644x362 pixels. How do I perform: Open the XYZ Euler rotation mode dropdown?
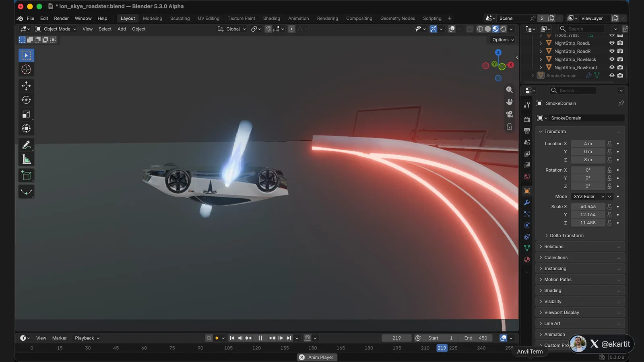pyautogui.click(x=588, y=197)
